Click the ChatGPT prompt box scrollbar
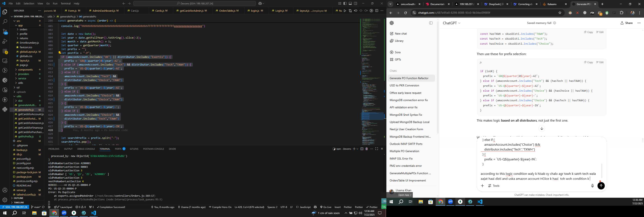This screenshot has width=644, height=217. coord(602,171)
